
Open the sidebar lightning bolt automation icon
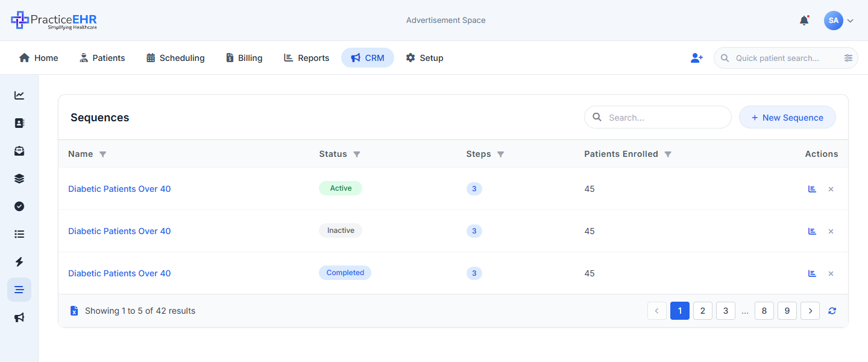19,262
